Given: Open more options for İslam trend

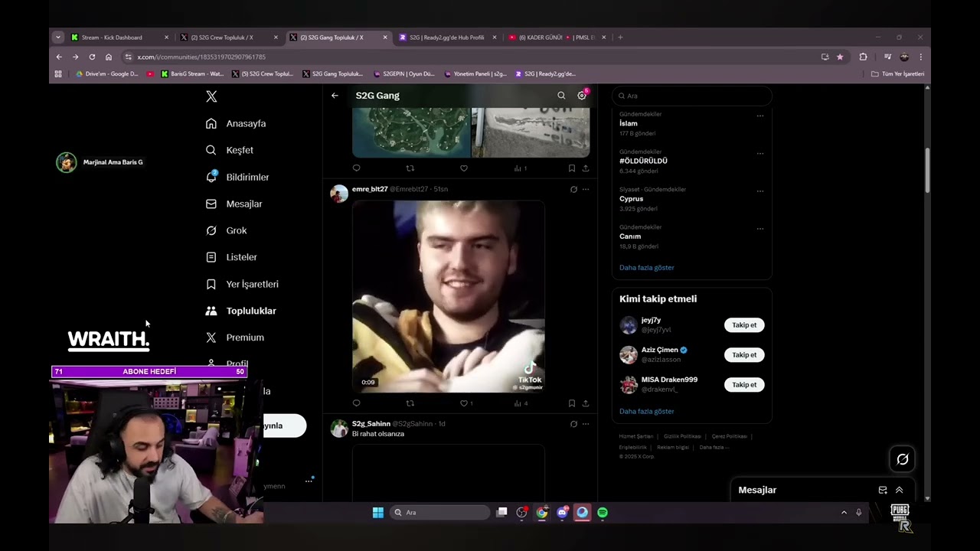Looking at the screenshot, I should 760,116.
